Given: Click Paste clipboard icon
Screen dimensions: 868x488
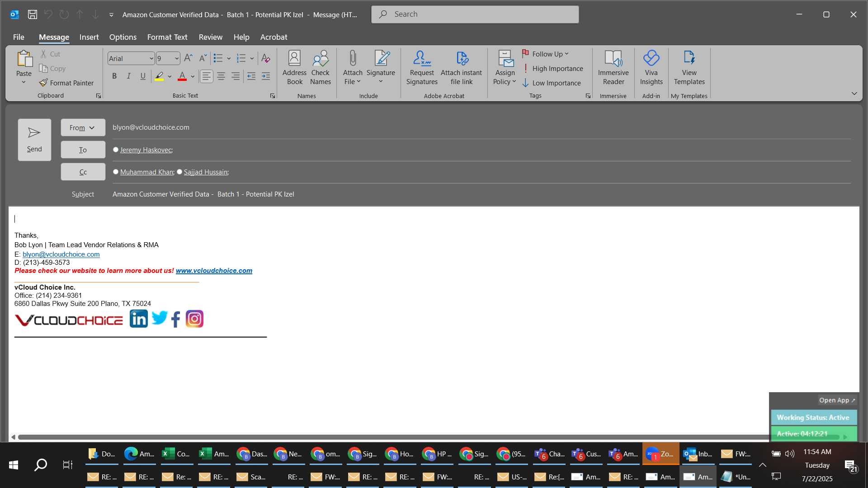Looking at the screenshot, I should pyautogui.click(x=24, y=60).
